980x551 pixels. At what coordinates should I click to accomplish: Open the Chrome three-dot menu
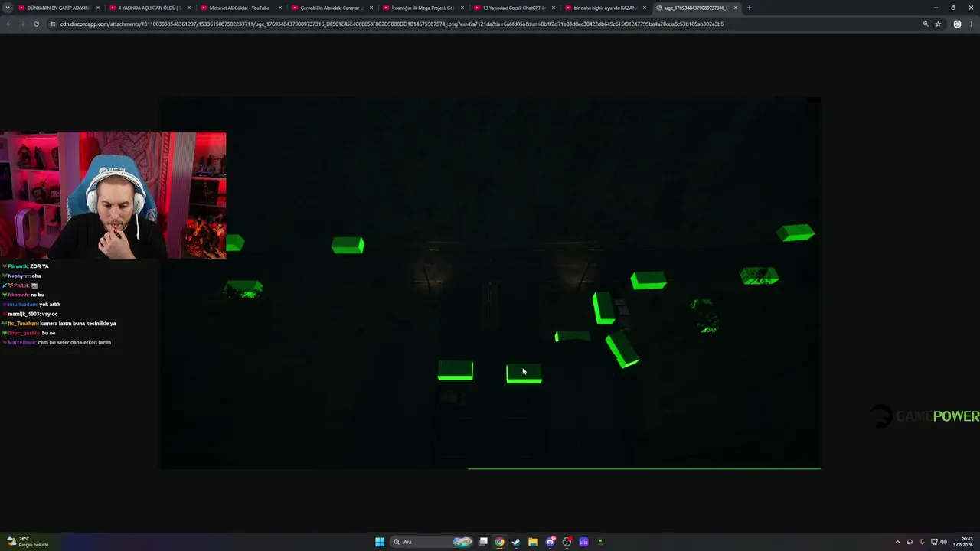[971, 24]
